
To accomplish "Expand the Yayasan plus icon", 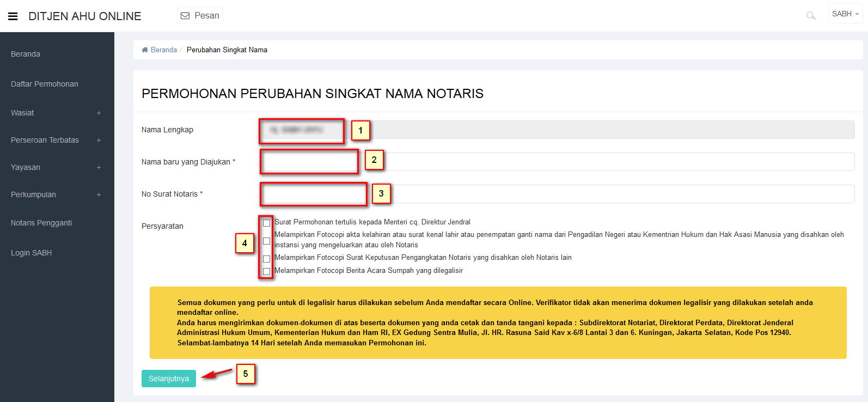I will (99, 168).
